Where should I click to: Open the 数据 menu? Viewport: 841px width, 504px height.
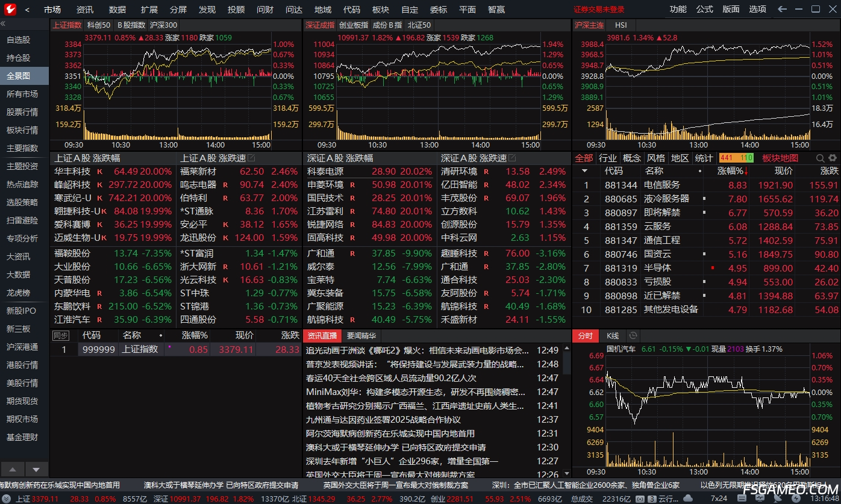point(117,10)
